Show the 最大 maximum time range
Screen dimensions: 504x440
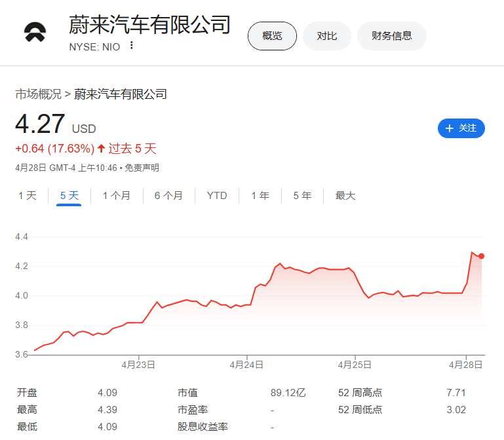click(x=345, y=195)
